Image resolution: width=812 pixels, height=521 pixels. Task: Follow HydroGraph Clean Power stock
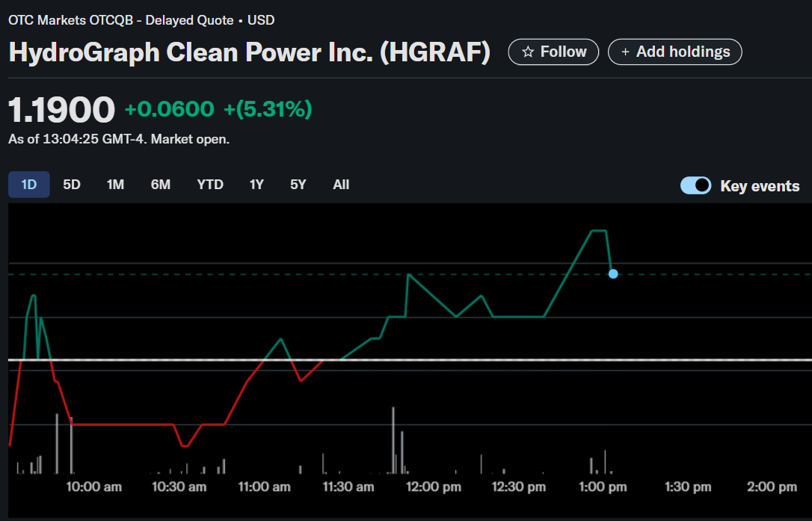553,52
